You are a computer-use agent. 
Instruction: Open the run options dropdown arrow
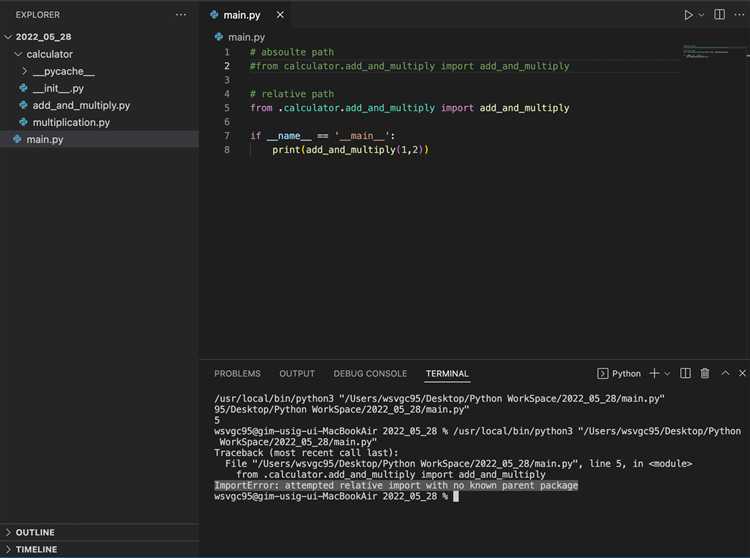click(x=701, y=15)
